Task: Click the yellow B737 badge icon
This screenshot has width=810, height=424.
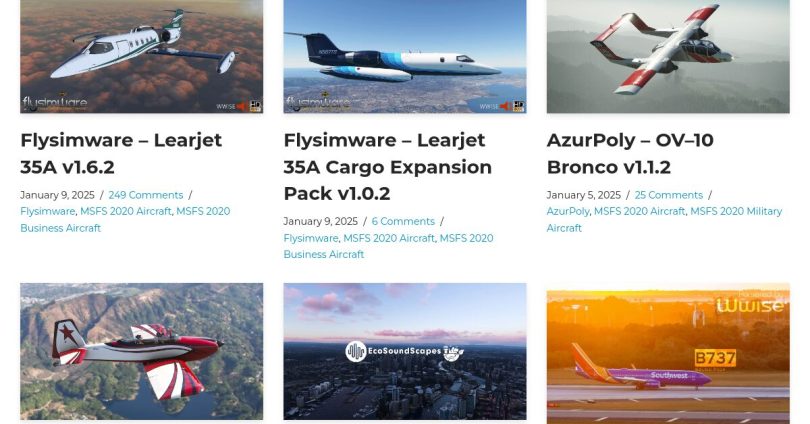Action: point(715,358)
